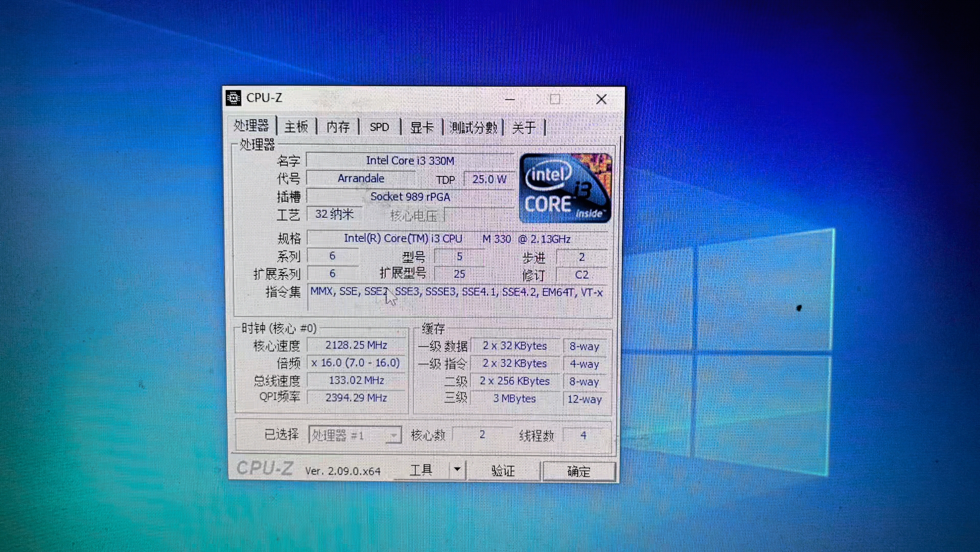
Task: Click the 型号 value 5
Action: click(x=459, y=257)
